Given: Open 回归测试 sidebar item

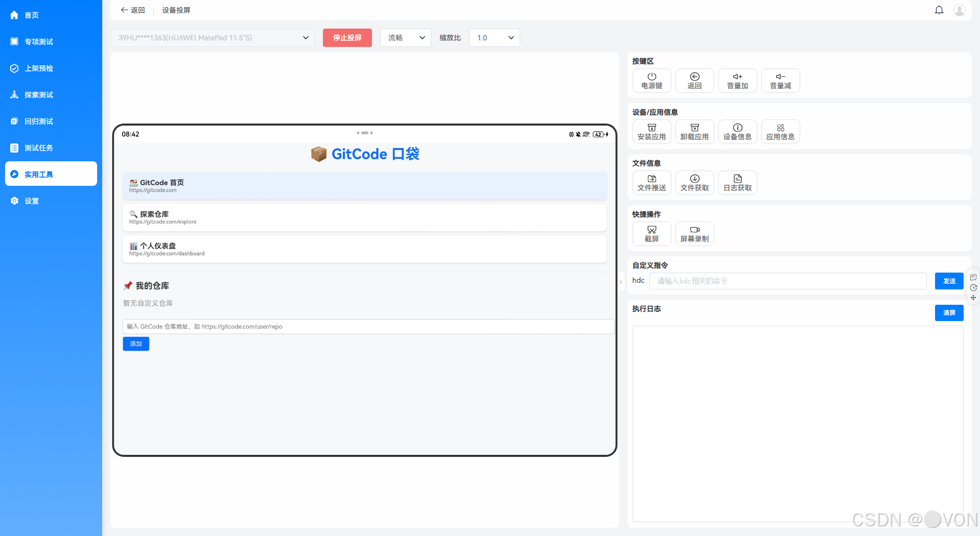Looking at the screenshot, I should pyautogui.click(x=51, y=121).
